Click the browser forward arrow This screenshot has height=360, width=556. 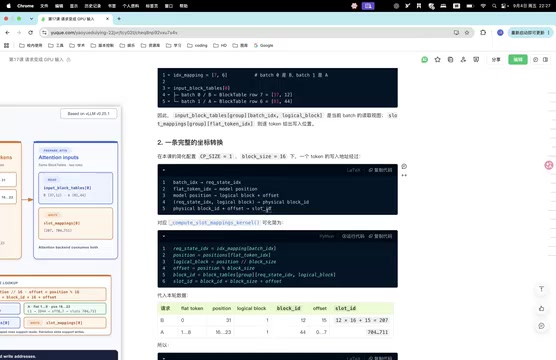(x=19, y=33)
